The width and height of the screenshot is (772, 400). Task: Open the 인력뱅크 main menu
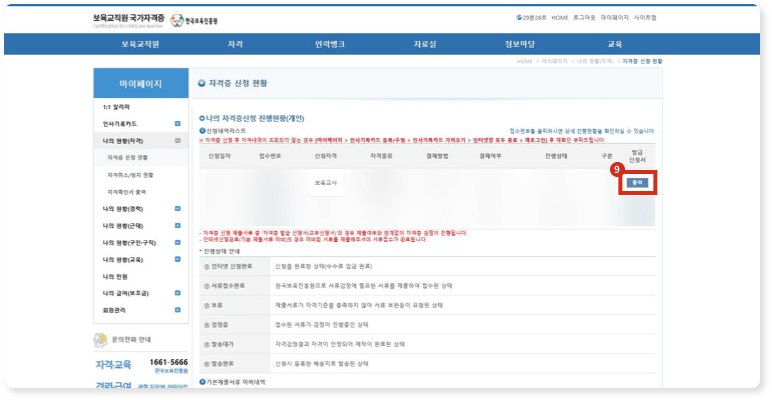pos(330,44)
